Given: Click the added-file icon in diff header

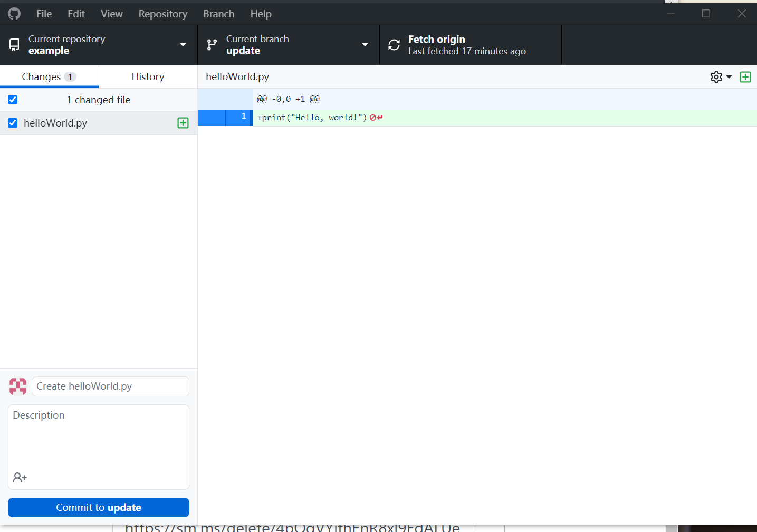Looking at the screenshot, I should point(745,77).
